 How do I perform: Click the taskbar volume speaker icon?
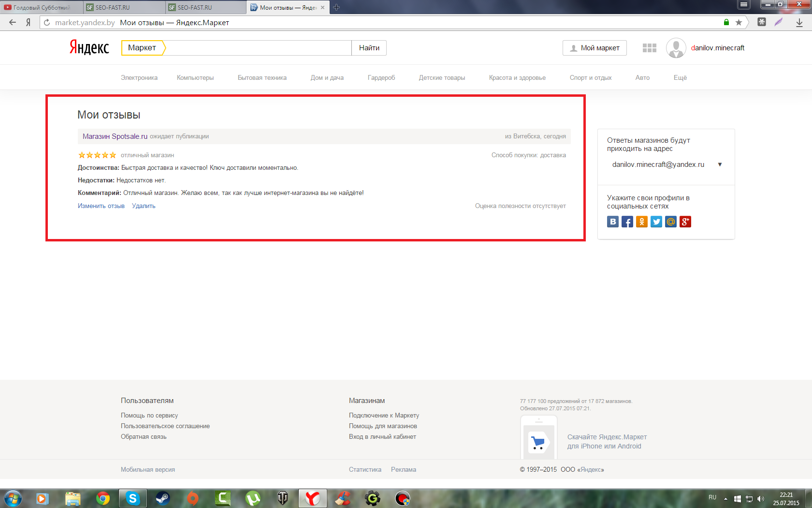coord(761,498)
